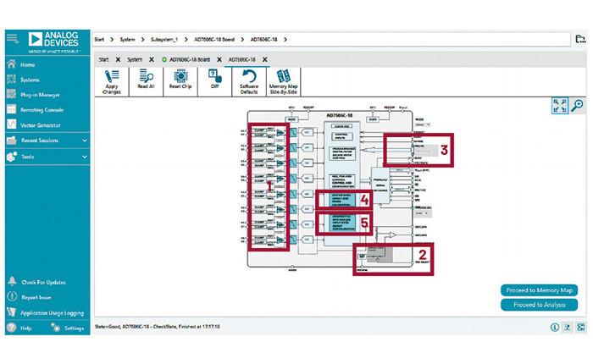Click the System Gain, Offset and Phase Calibration block
This screenshot has height=364, width=593.
coord(342,200)
